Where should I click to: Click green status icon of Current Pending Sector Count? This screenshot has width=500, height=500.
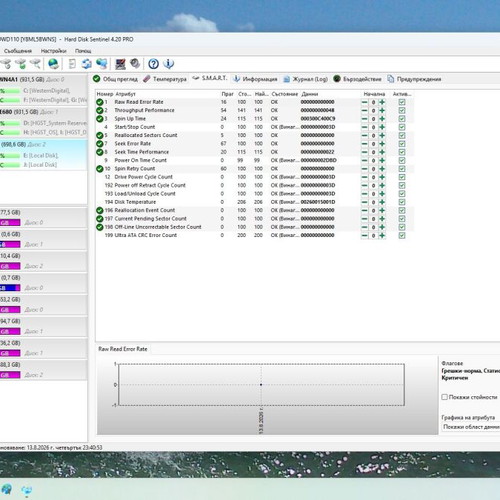[x=99, y=219]
